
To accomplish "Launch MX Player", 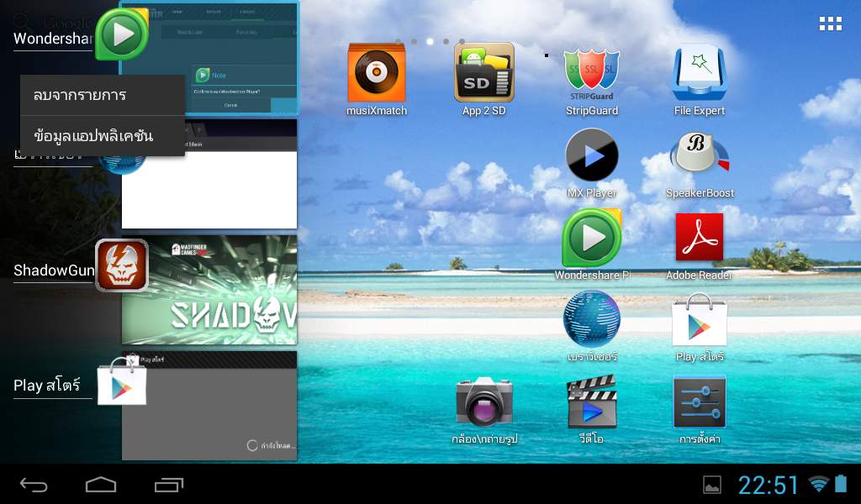I will pos(592,155).
